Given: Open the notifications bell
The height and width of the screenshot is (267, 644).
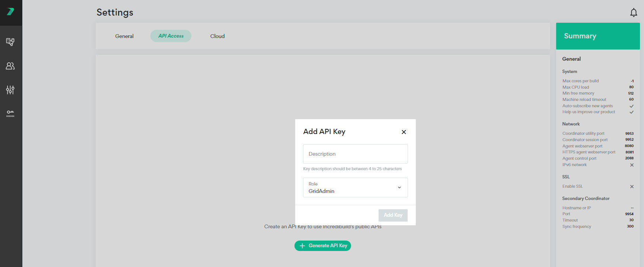Looking at the screenshot, I should coord(633,13).
